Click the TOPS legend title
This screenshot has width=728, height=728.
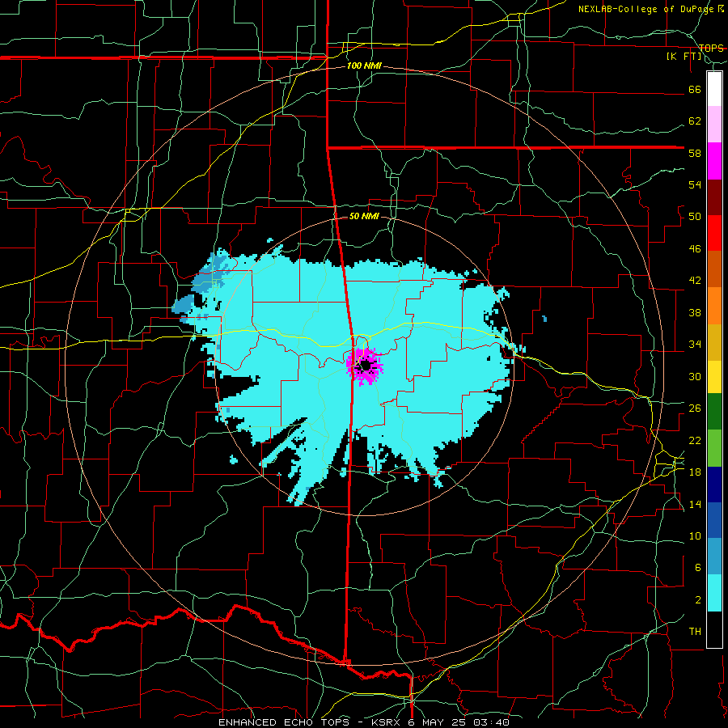(x=711, y=48)
